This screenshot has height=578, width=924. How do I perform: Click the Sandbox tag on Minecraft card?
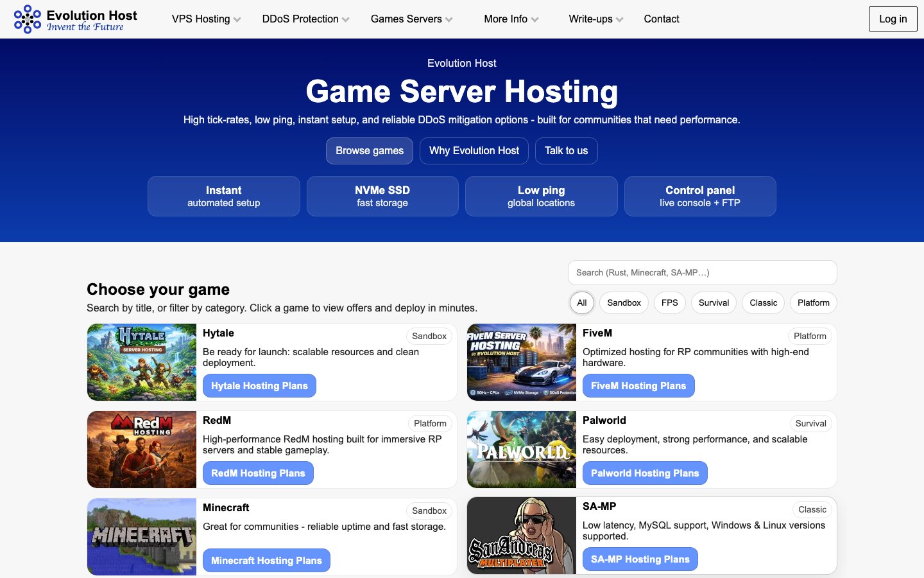(429, 511)
